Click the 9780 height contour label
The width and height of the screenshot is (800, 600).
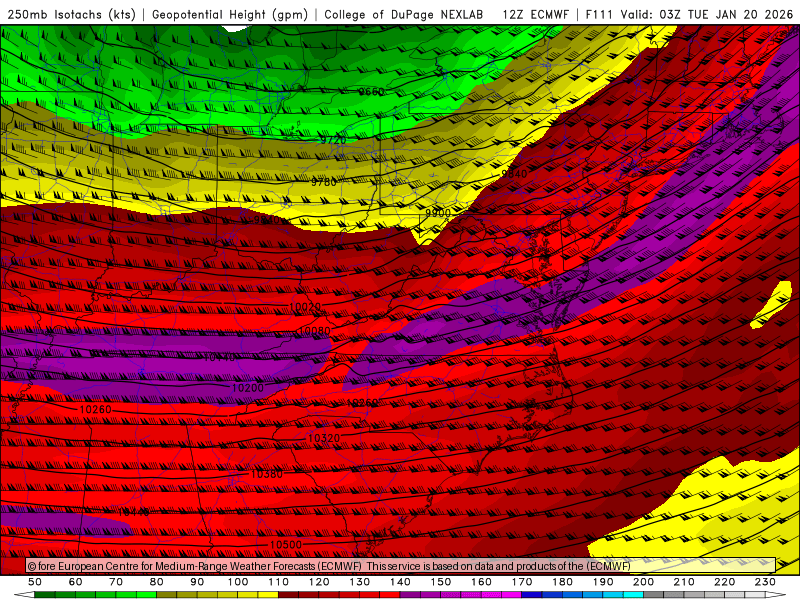324,182
